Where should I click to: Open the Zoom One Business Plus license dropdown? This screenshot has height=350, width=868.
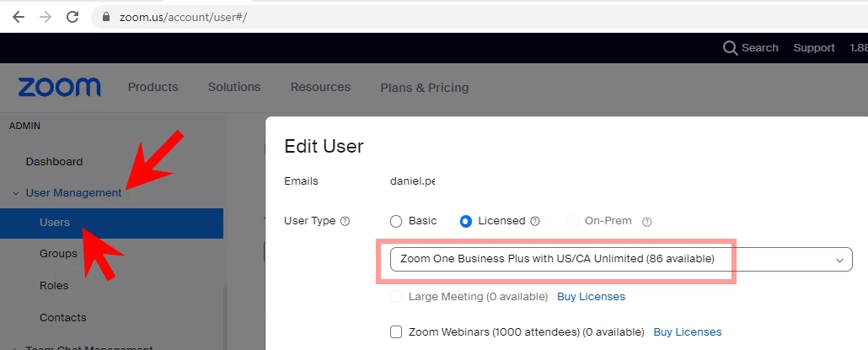(x=621, y=259)
